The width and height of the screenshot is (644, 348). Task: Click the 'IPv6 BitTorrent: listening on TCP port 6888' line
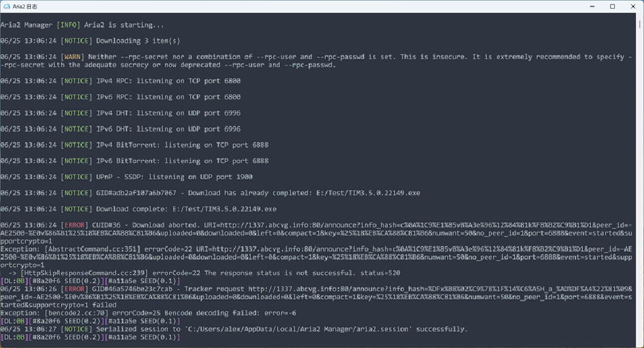point(182,161)
